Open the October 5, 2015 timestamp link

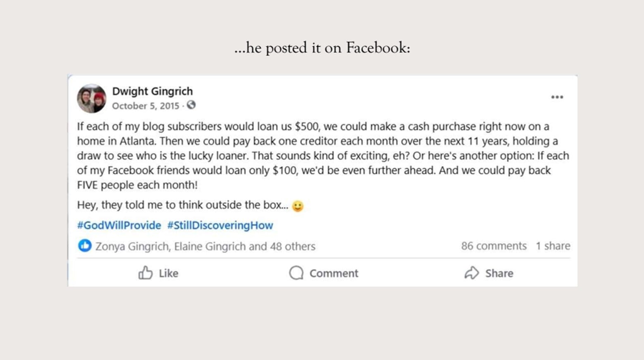(145, 106)
